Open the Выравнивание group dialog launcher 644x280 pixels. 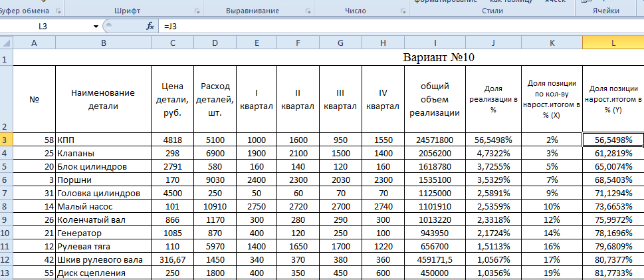click(308, 11)
